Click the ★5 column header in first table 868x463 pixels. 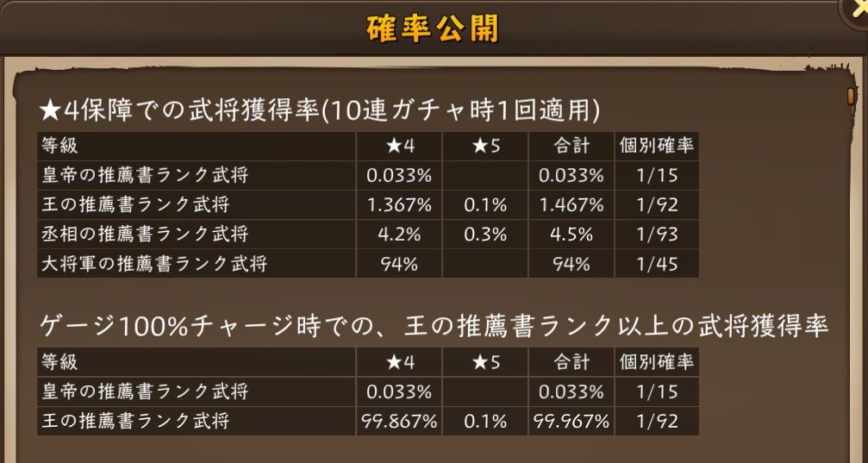tap(485, 146)
